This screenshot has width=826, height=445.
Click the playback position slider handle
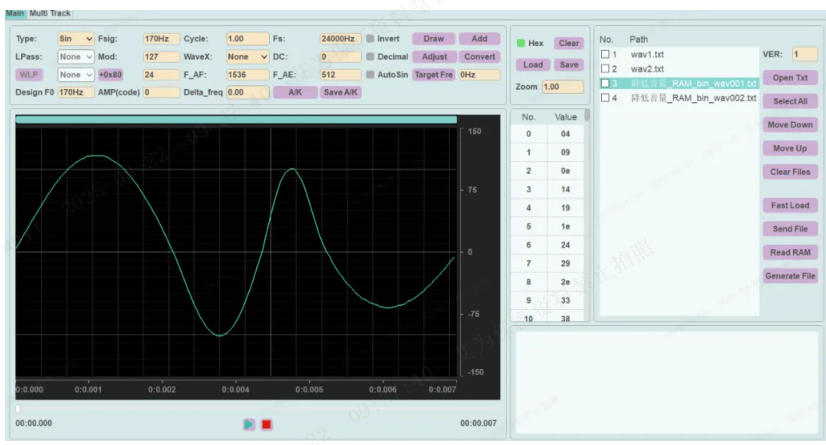point(18,409)
